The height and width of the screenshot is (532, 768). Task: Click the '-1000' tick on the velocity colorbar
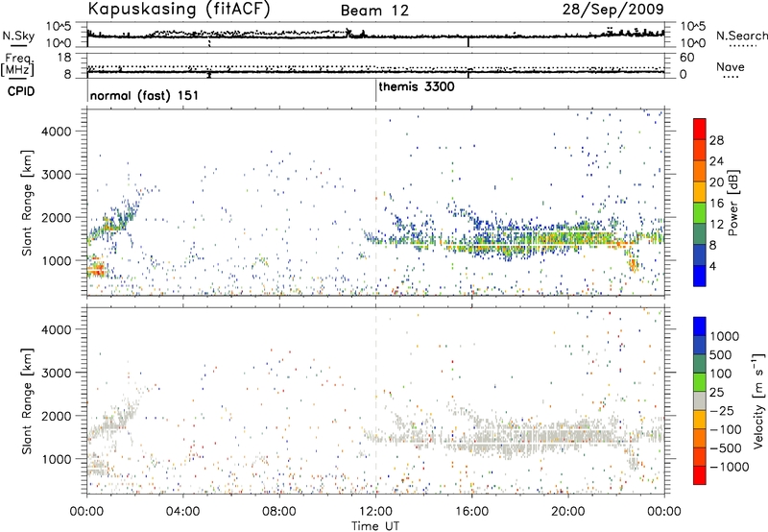[729, 467]
